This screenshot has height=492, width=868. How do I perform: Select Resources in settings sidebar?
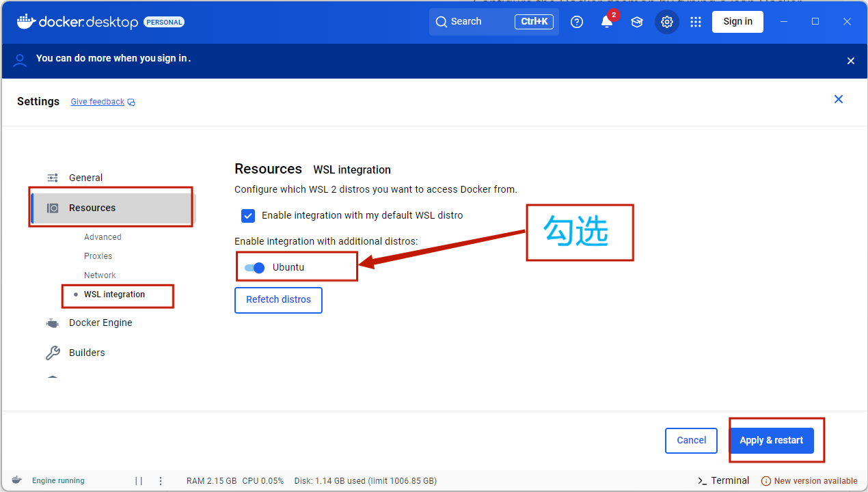(x=92, y=208)
